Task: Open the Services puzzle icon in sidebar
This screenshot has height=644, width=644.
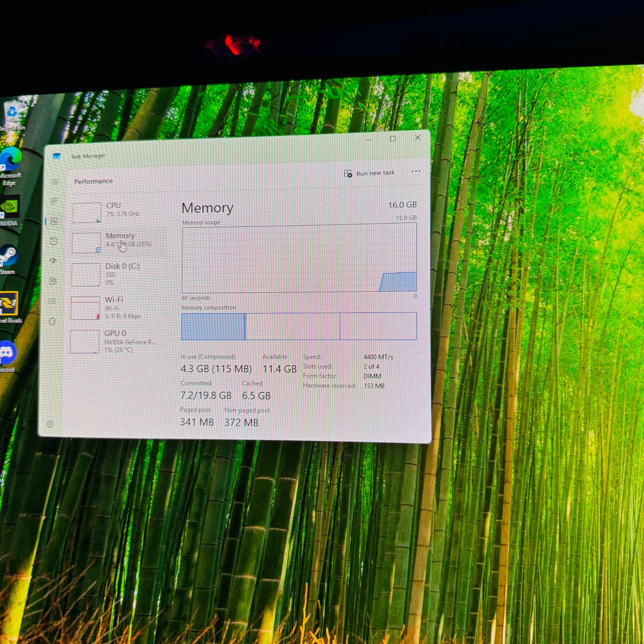Action: [52, 322]
